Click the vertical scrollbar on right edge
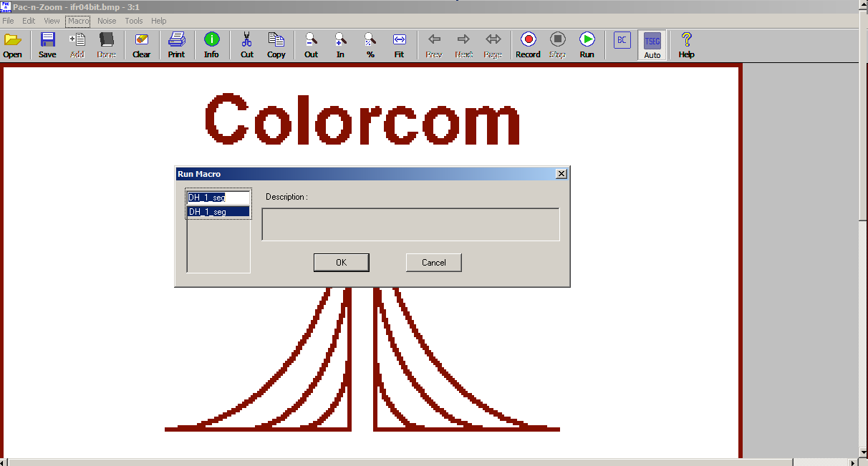Viewport: 868px width, 466px height. tap(864, 229)
